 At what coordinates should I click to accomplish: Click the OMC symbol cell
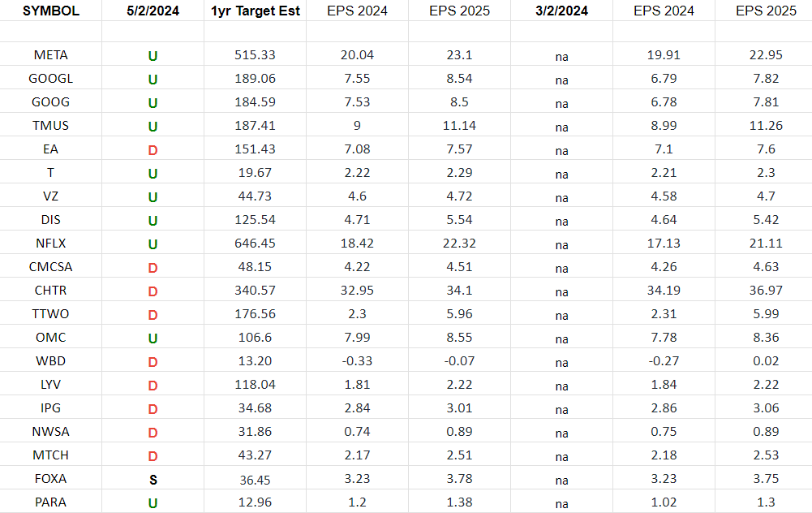51,338
